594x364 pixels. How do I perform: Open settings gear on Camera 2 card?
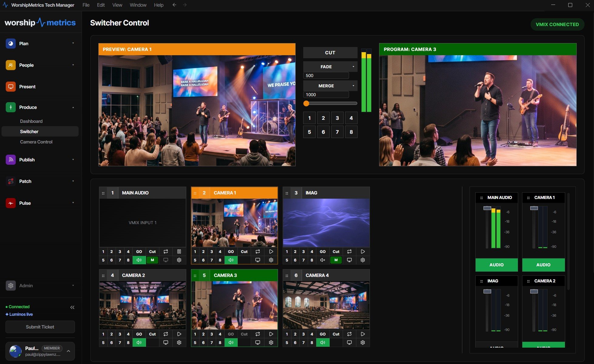[x=179, y=342]
